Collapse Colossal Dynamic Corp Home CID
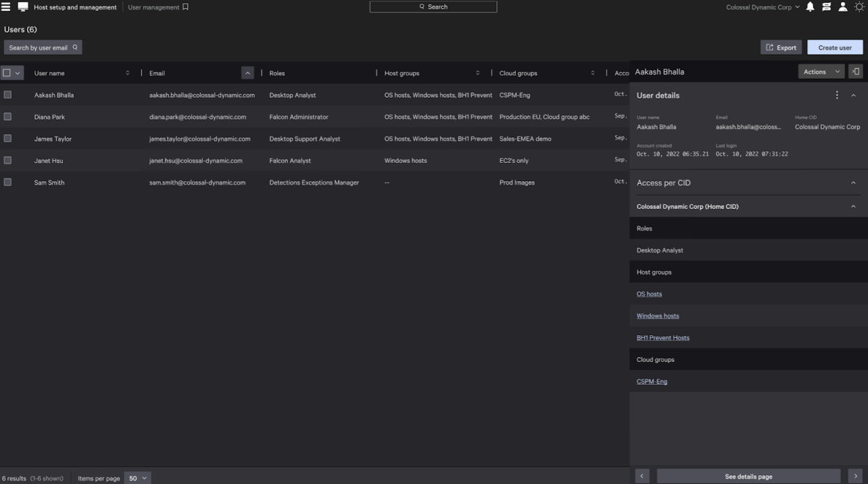 pos(853,206)
